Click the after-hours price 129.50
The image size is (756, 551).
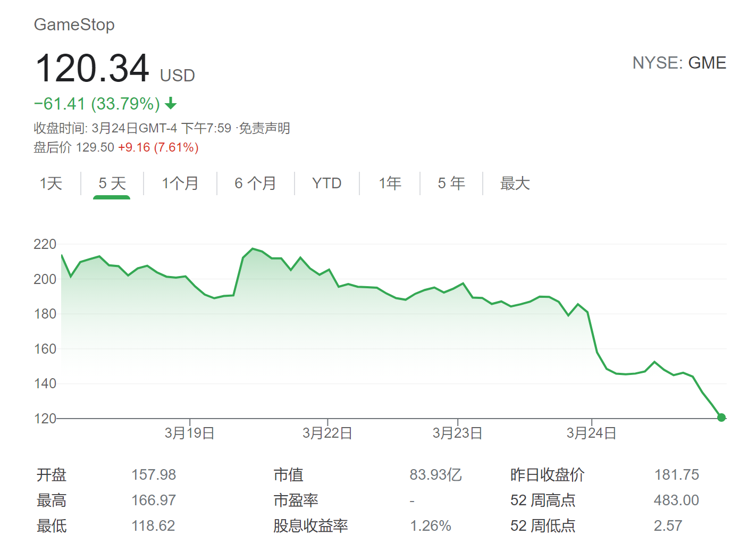click(95, 147)
